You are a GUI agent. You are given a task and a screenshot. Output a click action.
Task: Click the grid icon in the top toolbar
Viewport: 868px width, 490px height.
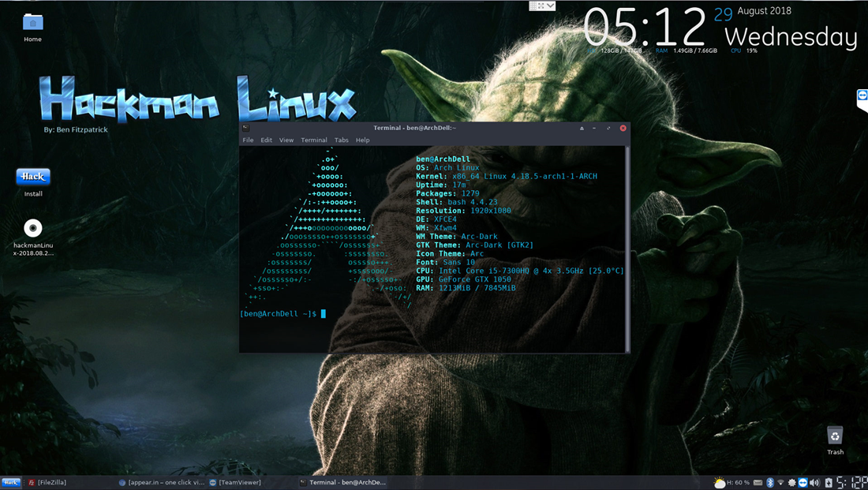533,6
